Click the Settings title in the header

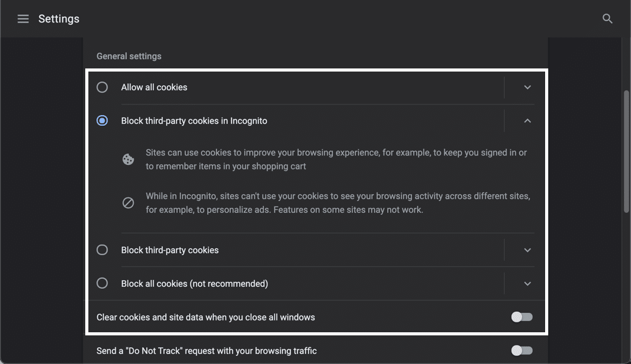pyautogui.click(x=58, y=19)
